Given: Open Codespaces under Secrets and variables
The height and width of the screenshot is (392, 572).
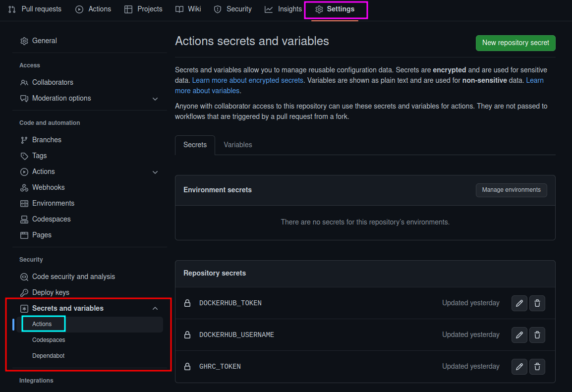Looking at the screenshot, I should click(49, 340).
